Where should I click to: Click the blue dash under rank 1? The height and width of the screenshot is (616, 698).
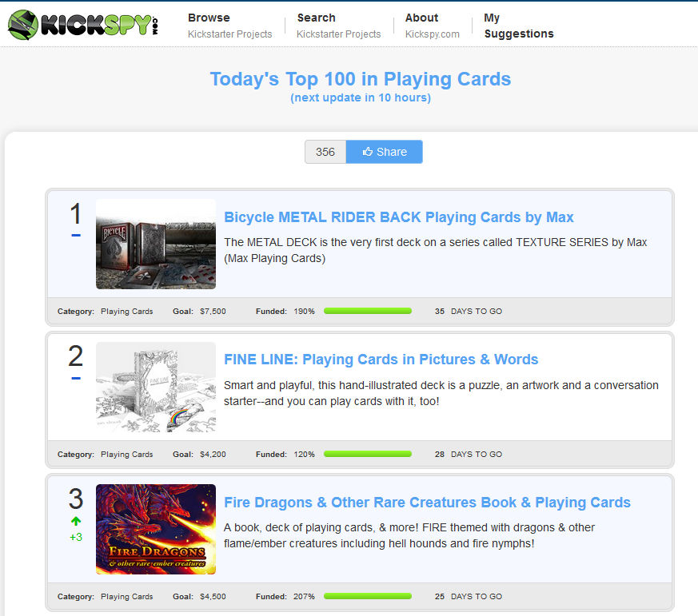click(x=76, y=236)
